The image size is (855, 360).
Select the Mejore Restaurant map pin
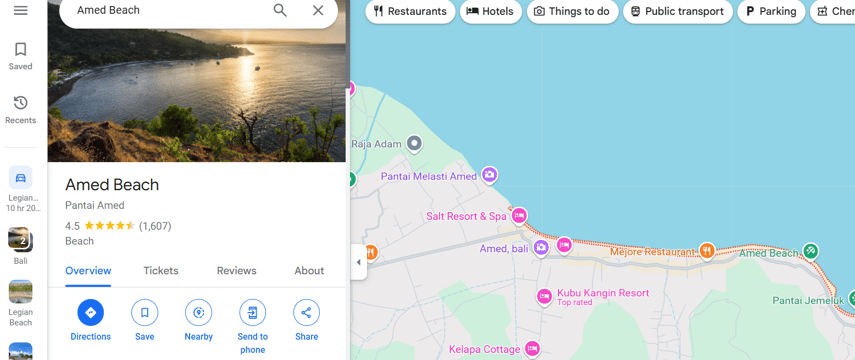707,251
